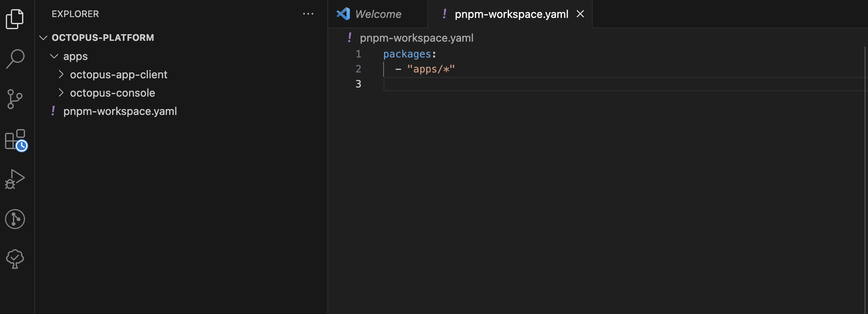Image resolution: width=868 pixels, height=314 pixels.
Task: Click the "apps/*" string value
Action: (x=431, y=69)
